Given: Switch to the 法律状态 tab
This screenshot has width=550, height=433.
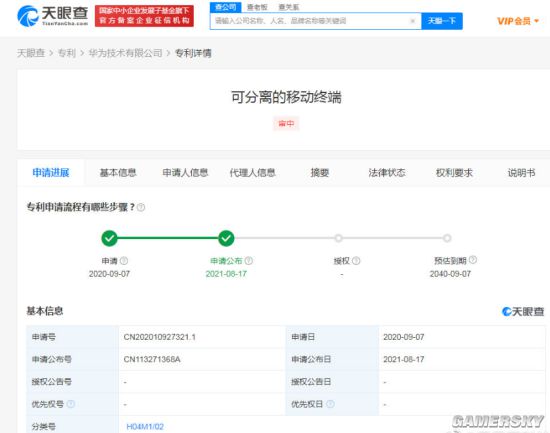Looking at the screenshot, I should pos(387,173).
